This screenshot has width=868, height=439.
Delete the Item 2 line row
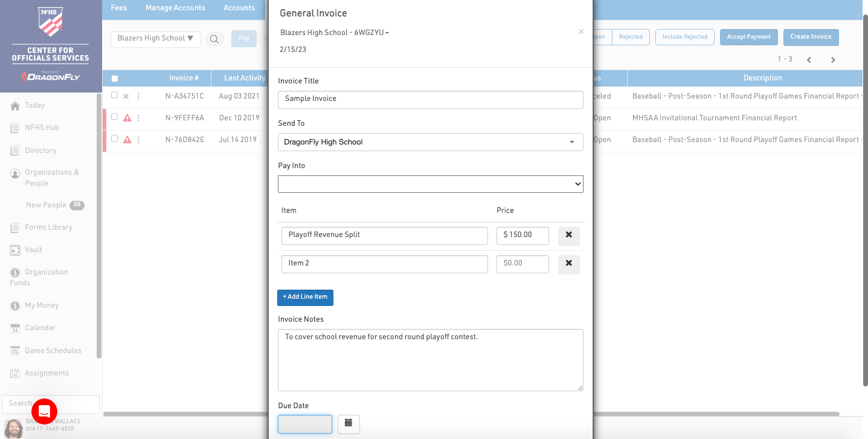(x=568, y=264)
